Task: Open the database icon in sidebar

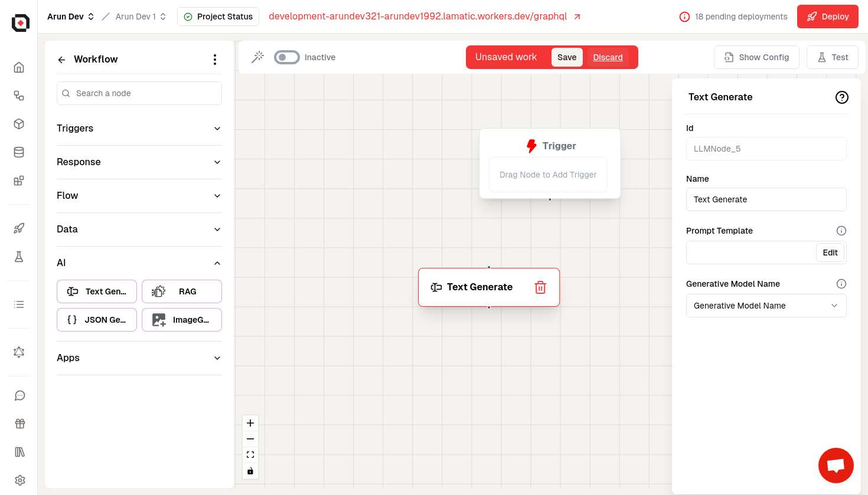Action: click(x=19, y=152)
